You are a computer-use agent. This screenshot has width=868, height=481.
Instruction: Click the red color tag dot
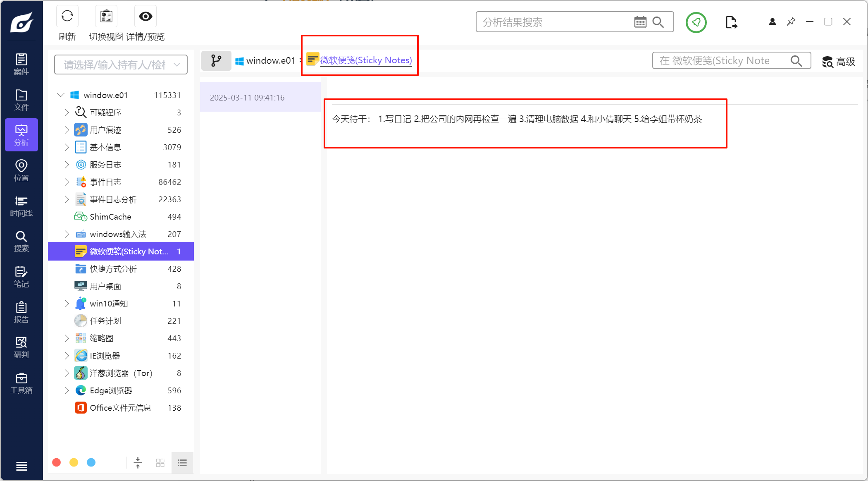tap(57, 462)
